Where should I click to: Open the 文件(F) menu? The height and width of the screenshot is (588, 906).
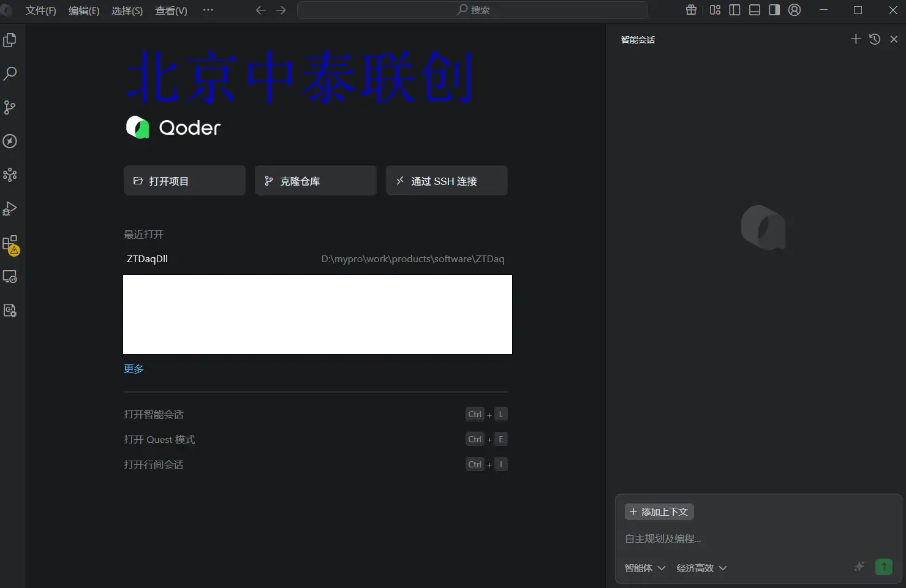click(40, 10)
